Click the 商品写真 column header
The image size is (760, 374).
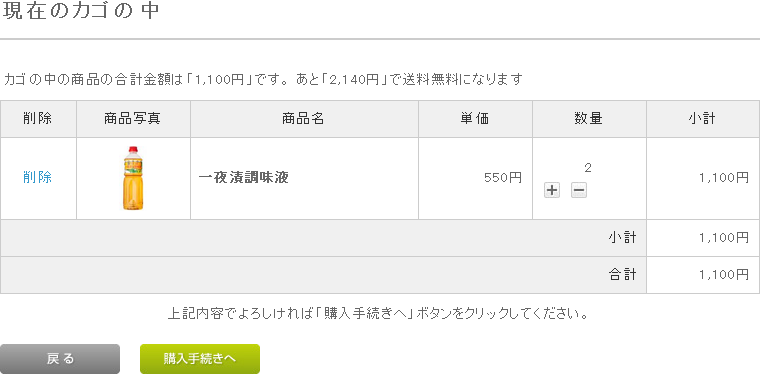click(133, 119)
